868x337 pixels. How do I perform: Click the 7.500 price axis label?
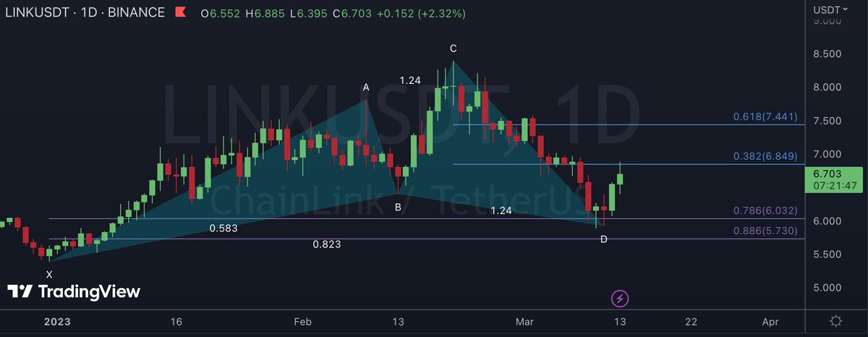pos(829,121)
